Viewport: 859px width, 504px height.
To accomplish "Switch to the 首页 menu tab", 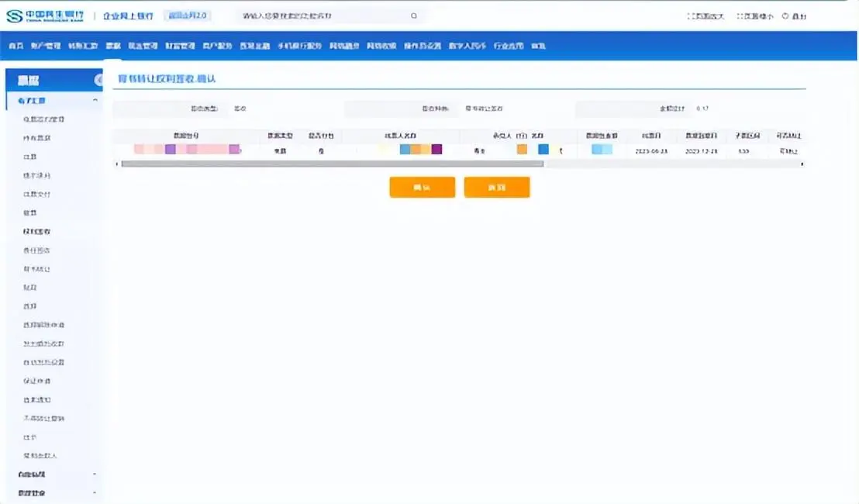I will point(16,45).
